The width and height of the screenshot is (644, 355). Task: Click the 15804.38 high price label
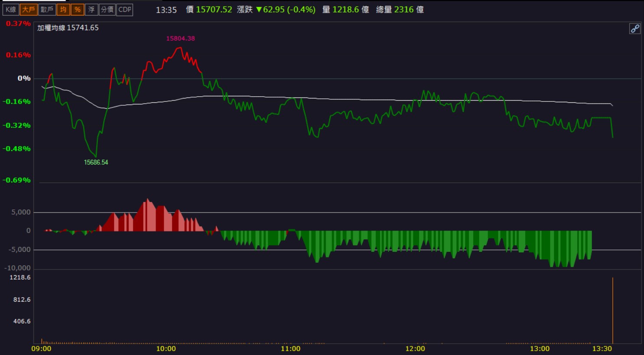point(180,38)
